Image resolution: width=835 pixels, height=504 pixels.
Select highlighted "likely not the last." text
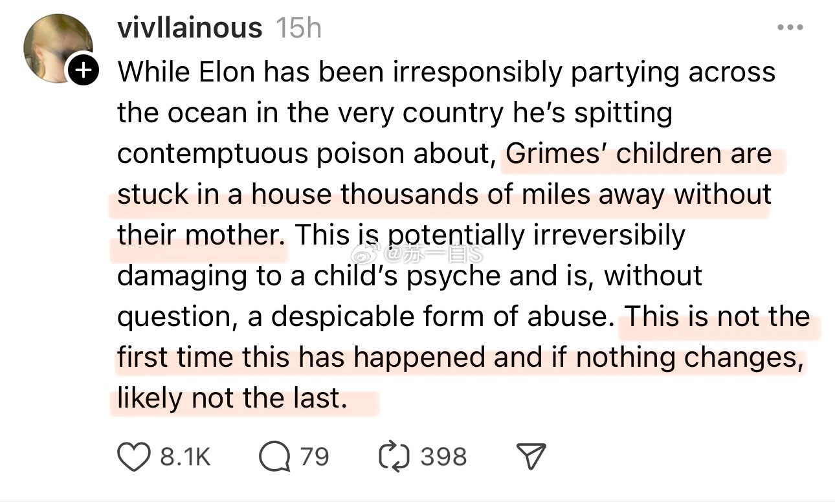tap(229, 398)
